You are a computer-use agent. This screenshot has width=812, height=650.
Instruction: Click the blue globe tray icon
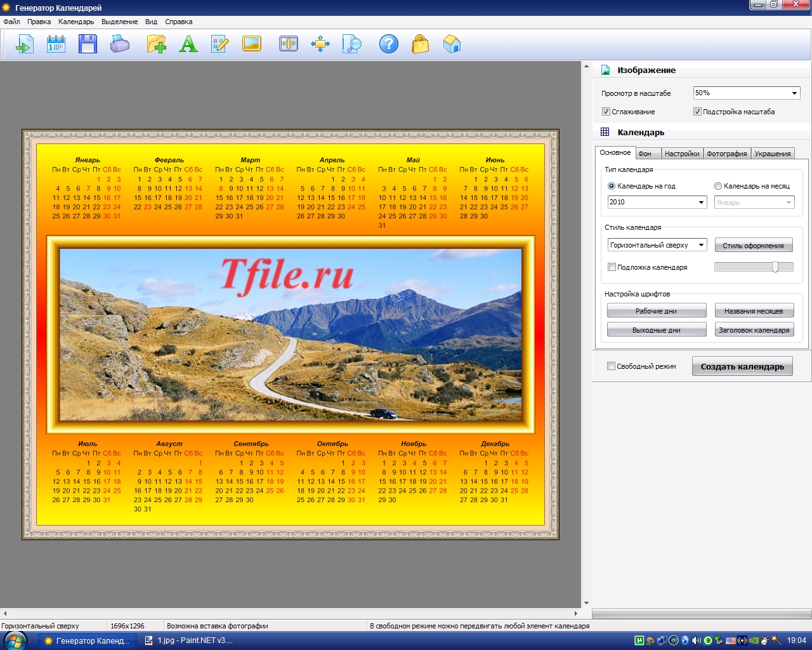(685, 640)
